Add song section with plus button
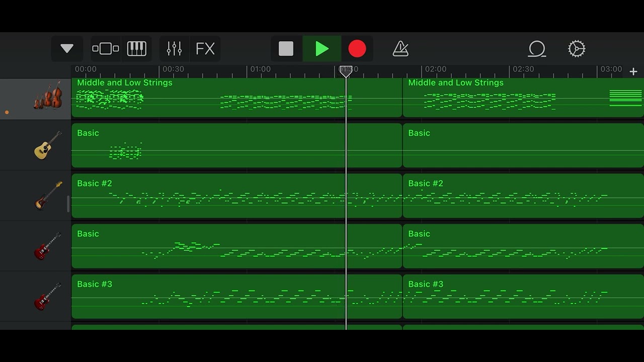644x362 pixels. click(633, 71)
